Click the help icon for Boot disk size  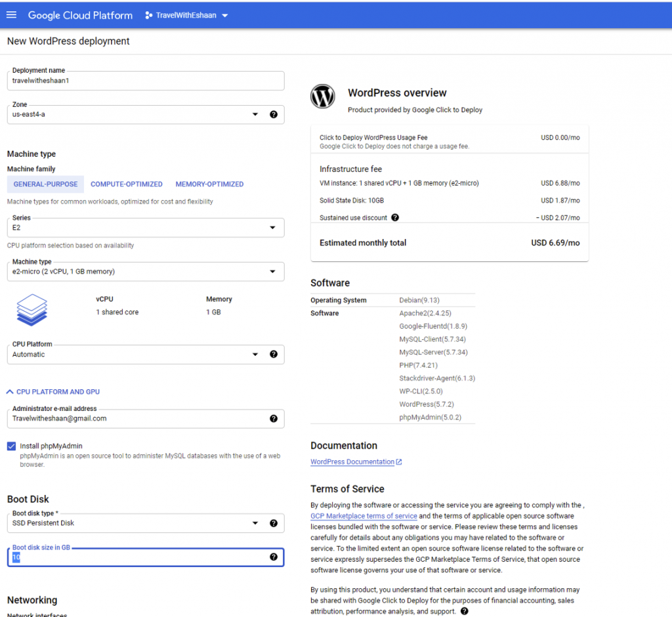coord(274,557)
